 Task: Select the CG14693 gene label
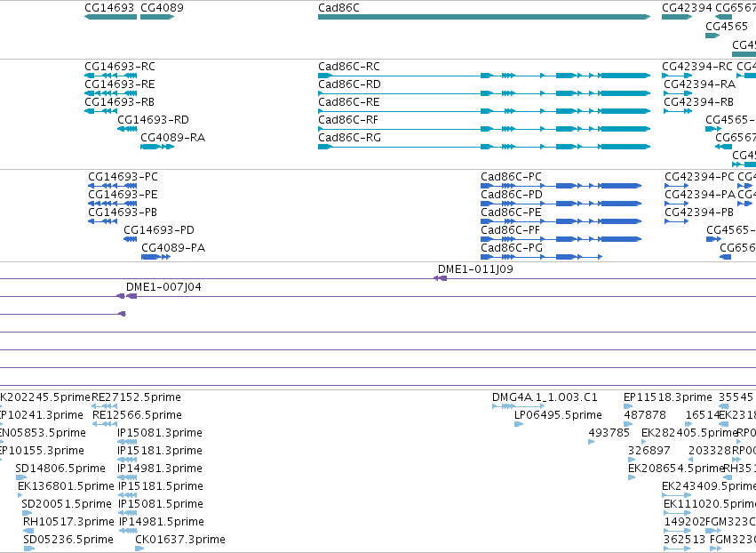pyautogui.click(x=109, y=8)
